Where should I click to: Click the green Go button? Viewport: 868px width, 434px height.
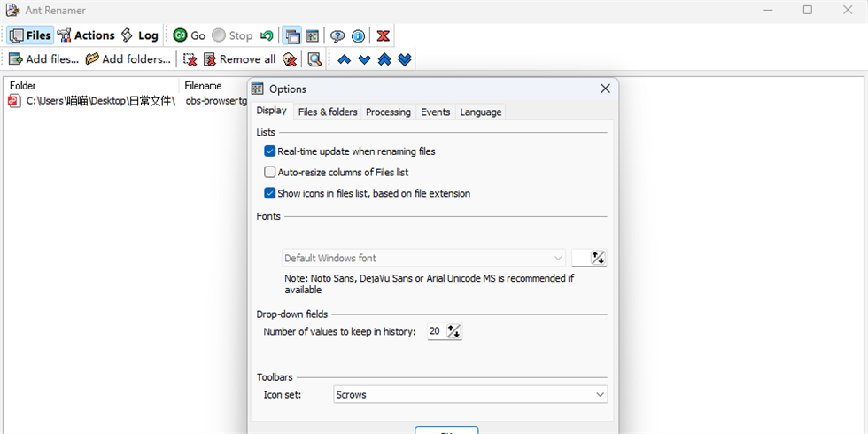coord(190,35)
